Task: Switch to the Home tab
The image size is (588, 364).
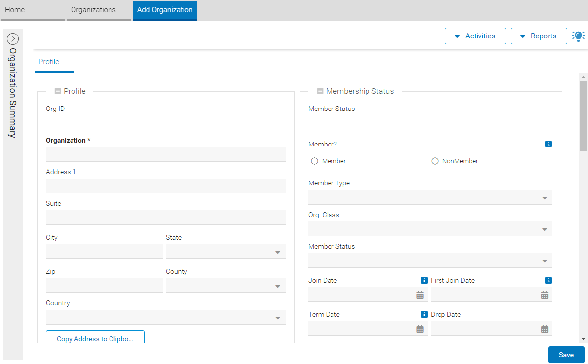Action: [x=33, y=10]
